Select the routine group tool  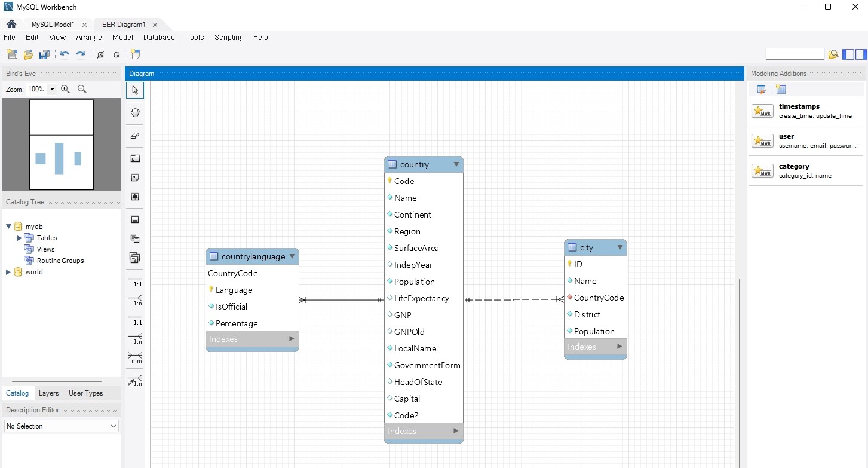[x=135, y=258]
